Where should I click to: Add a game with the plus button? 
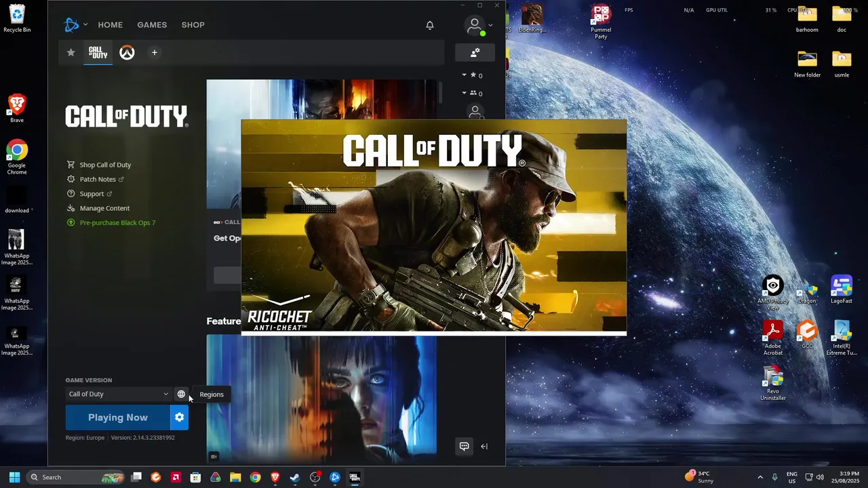point(154,52)
